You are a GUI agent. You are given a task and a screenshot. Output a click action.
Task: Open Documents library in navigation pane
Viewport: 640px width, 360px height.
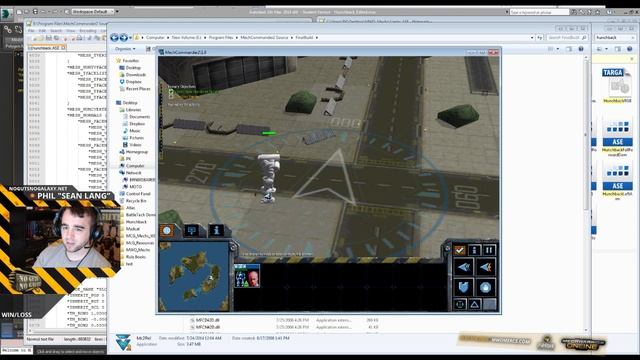136,117
